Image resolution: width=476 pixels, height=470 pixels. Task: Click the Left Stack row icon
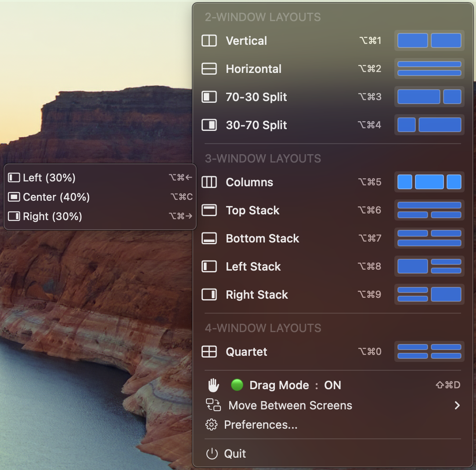coord(209,266)
